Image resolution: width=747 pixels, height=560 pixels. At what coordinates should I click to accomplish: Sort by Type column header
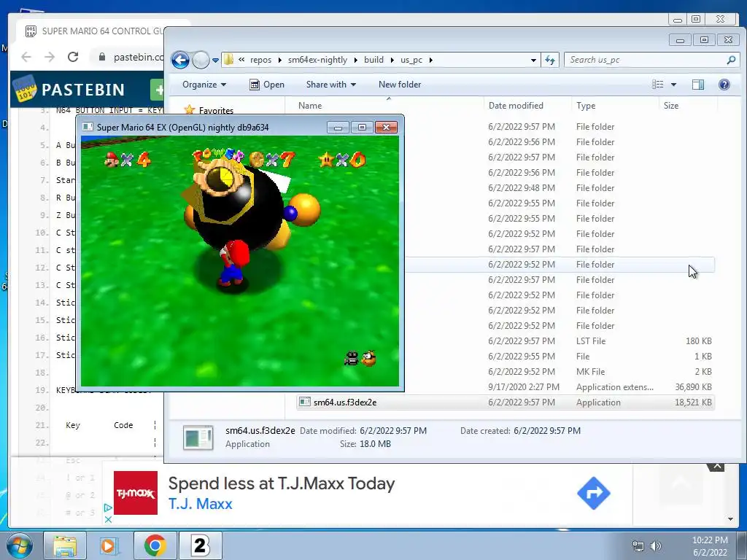pyautogui.click(x=586, y=106)
